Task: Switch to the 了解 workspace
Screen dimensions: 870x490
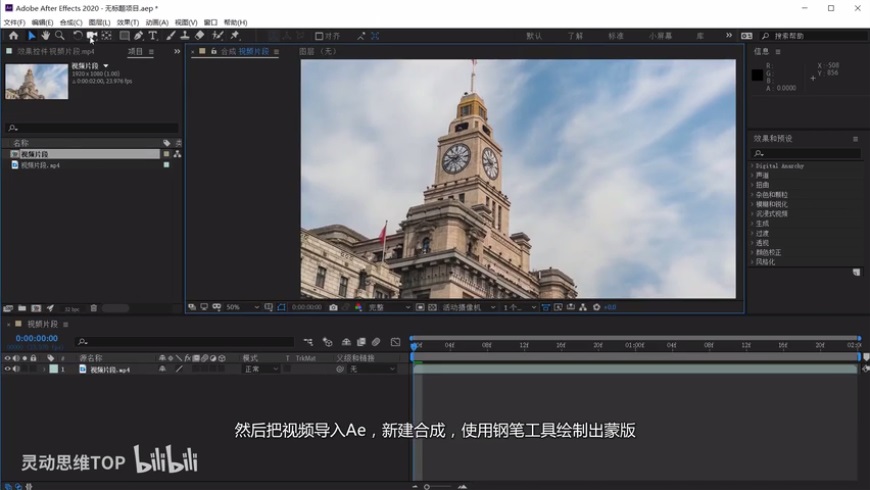Action: point(575,36)
